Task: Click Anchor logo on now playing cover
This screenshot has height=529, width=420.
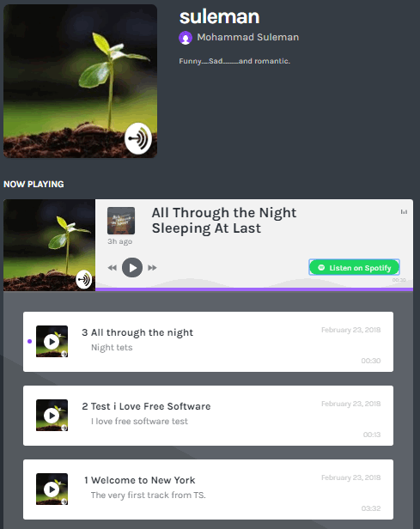Action: (83, 279)
